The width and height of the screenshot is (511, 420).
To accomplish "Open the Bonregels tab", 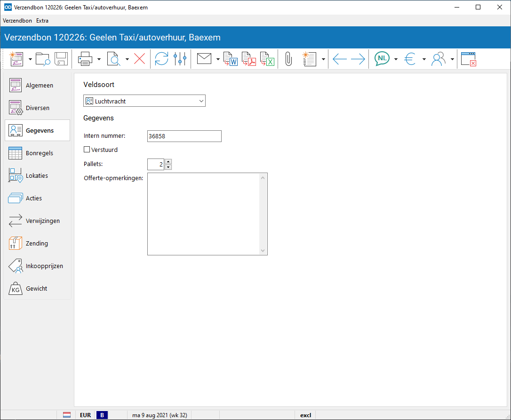I will coord(38,153).
